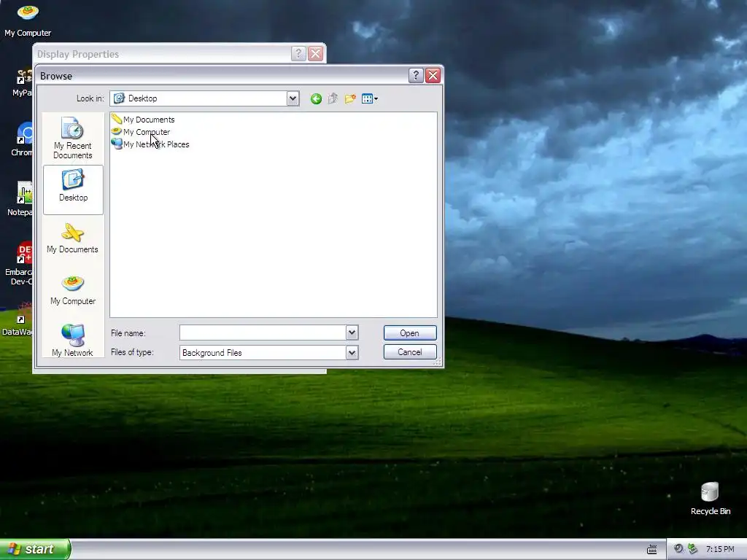This screenshot has height=560, width=747.
Task: Open the View menu icon dropdown
Action: pos(370,98)
